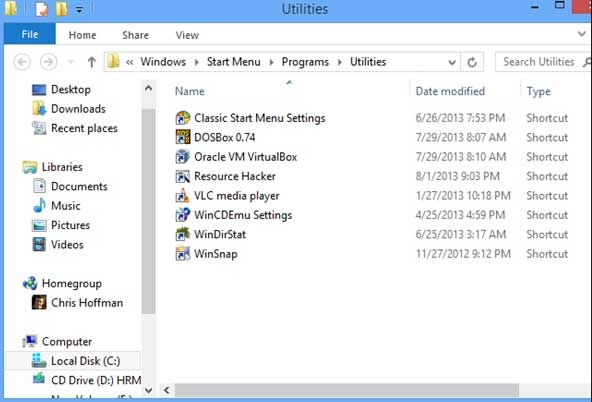Click the Oracle VM VirtualBox icon
Image resolution: width=592 pixels, height=402 pixels.
click(183, 157)
